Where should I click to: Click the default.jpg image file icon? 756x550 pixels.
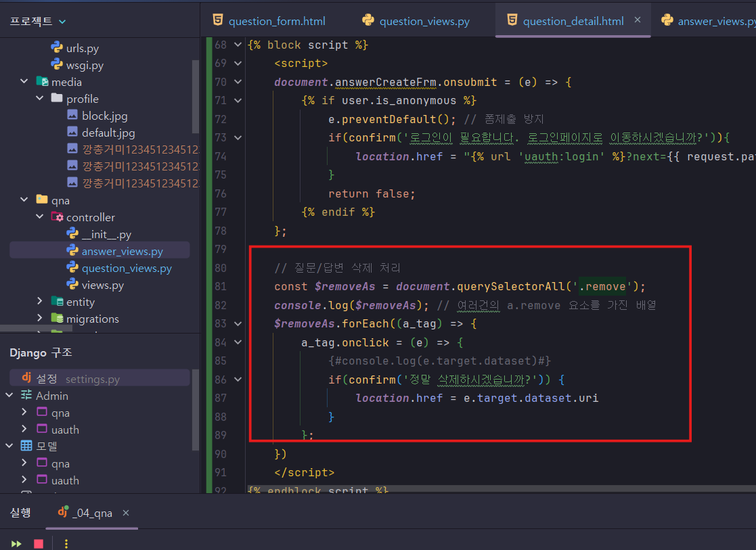tap(72, 132)
